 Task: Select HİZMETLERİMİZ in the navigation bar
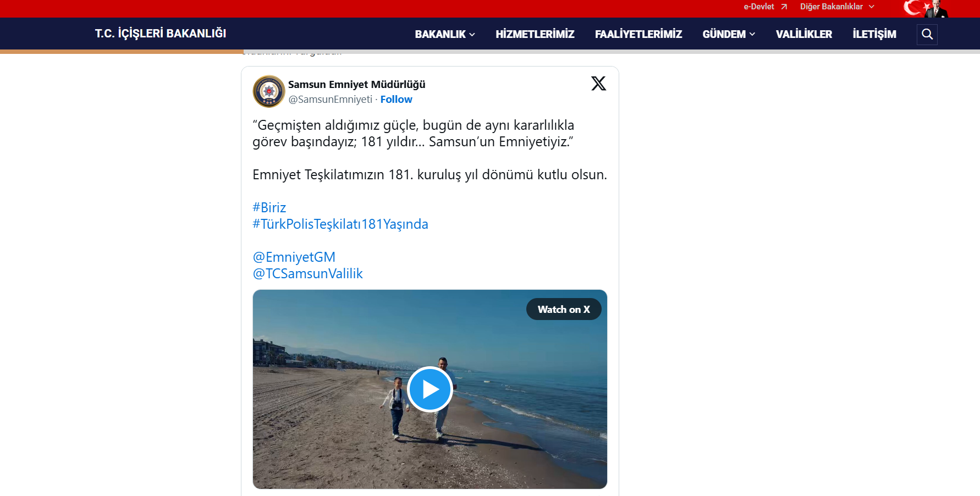point(535,34)
